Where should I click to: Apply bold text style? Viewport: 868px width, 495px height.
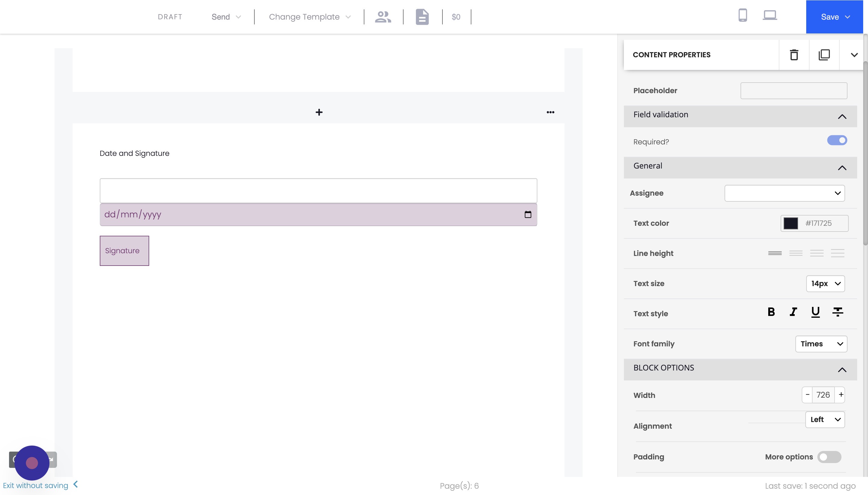(x=771, y=312)
